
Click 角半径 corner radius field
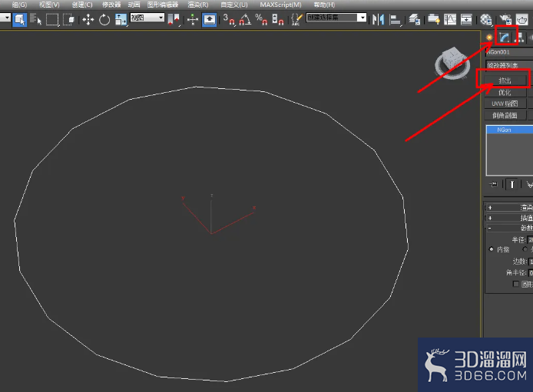click(x=531, y=273)
